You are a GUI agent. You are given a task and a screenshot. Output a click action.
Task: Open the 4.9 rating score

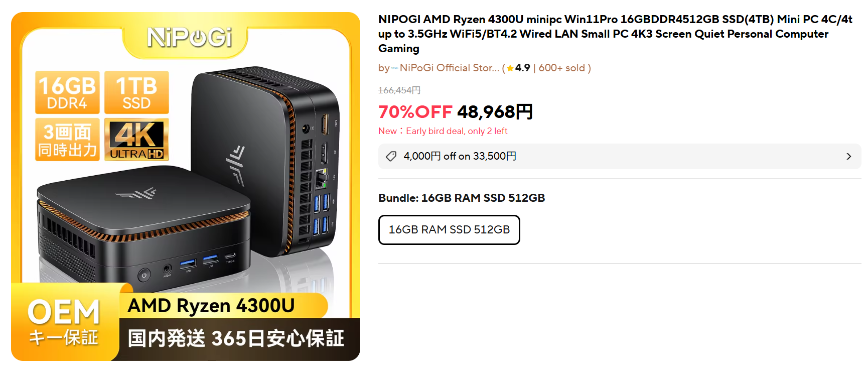(x=522, y=68)
